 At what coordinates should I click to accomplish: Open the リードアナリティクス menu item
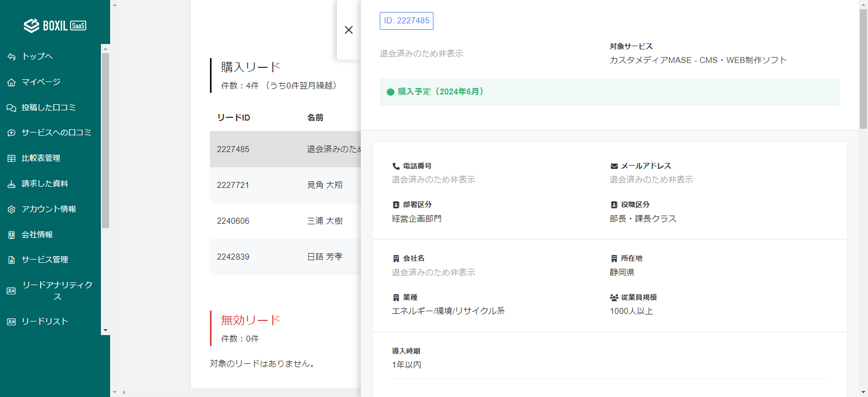pyautogui.click(x=57, y=291)
